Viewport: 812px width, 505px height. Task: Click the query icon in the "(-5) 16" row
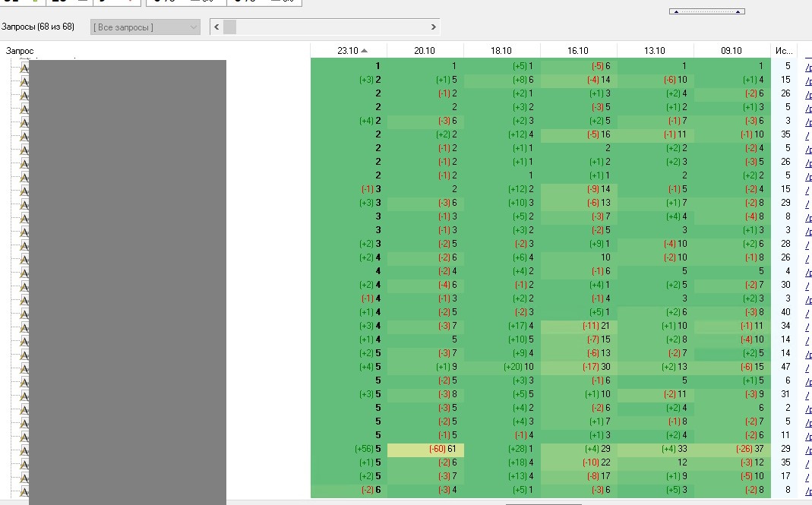click(24, 135)
